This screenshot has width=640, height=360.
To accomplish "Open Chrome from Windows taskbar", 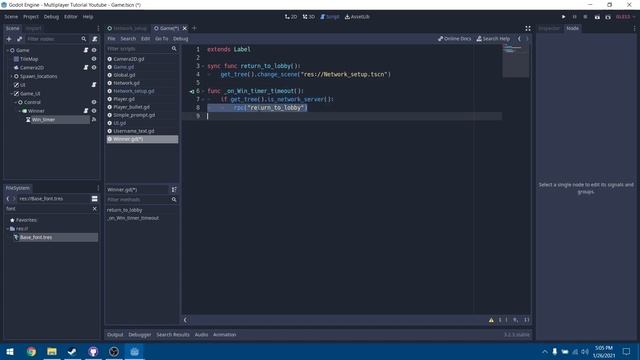I will (31, 351).
